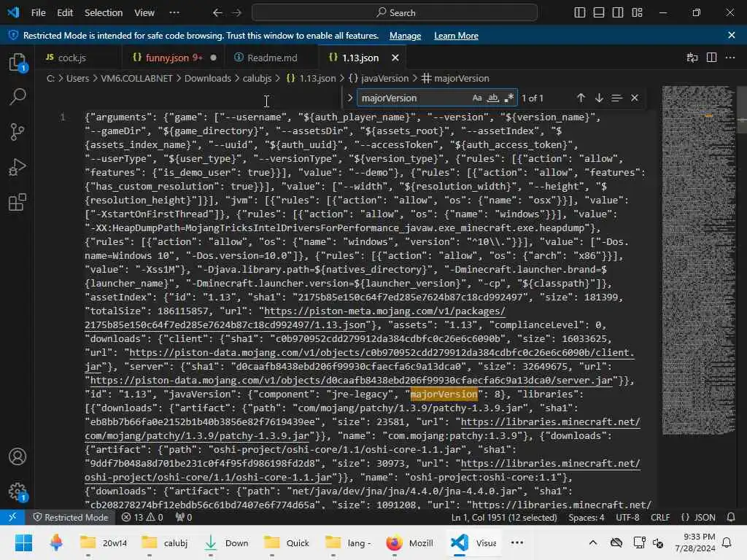Image resolution: width=747 pixels, height=560 pixels.
Task: Open the Selection menu
Action: pos(104,13)
